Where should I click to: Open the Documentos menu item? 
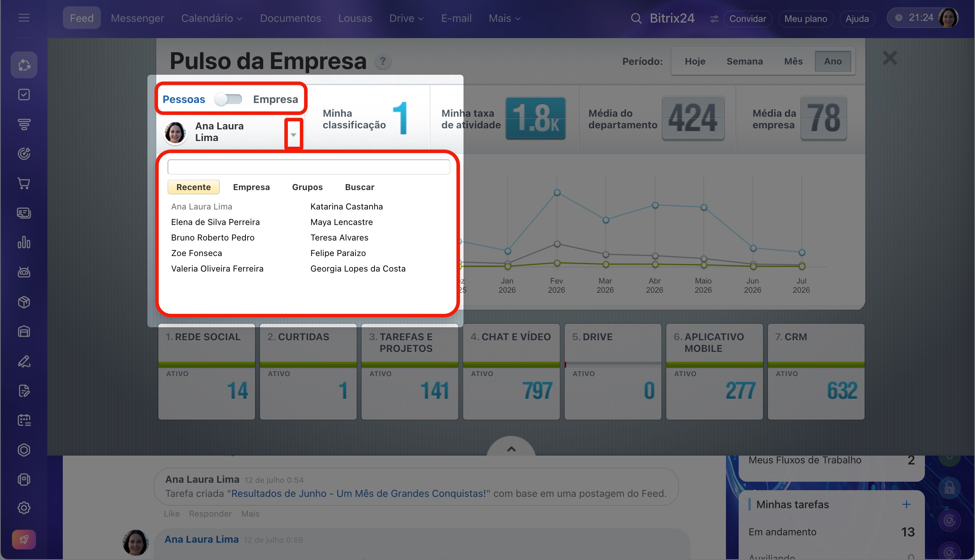click(x=290, y=18)
